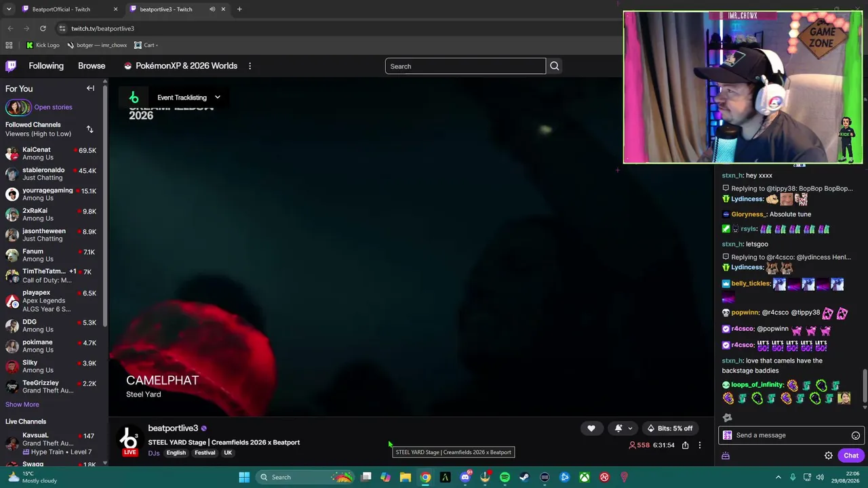Expand Event Tracklisting dropdown

coord(189,98)
